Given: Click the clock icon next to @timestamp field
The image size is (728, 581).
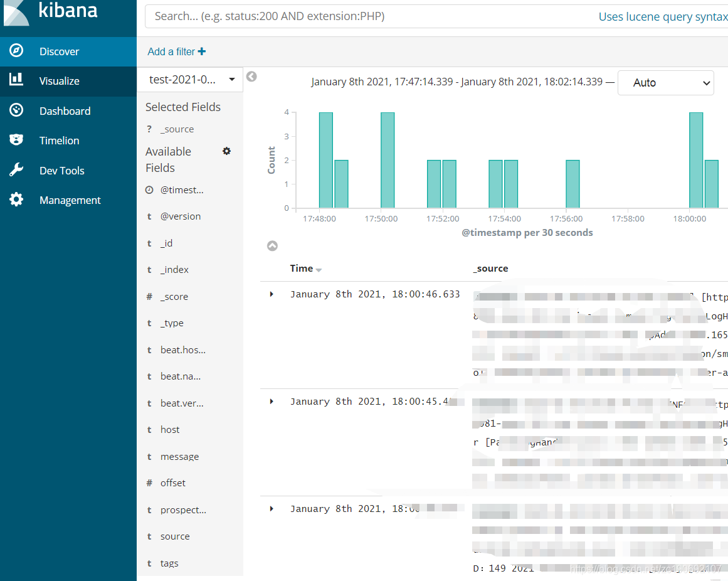Looking at the screenshot, I should (x=149, y=190).
